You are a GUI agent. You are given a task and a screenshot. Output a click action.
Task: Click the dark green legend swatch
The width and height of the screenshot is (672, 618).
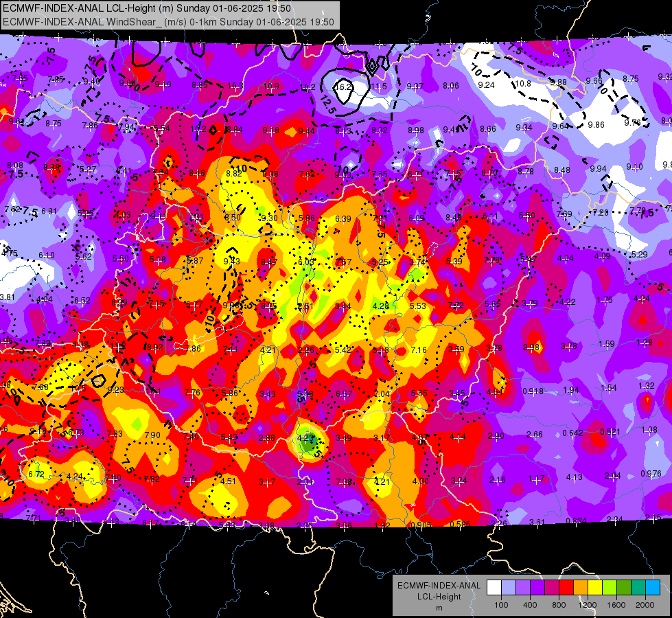[624, 587]
